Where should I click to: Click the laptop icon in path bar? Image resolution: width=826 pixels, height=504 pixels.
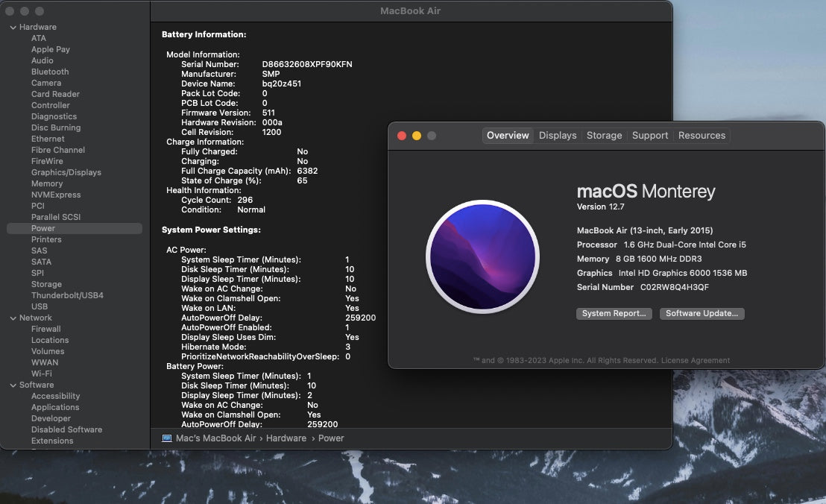[x=167, y=438]
